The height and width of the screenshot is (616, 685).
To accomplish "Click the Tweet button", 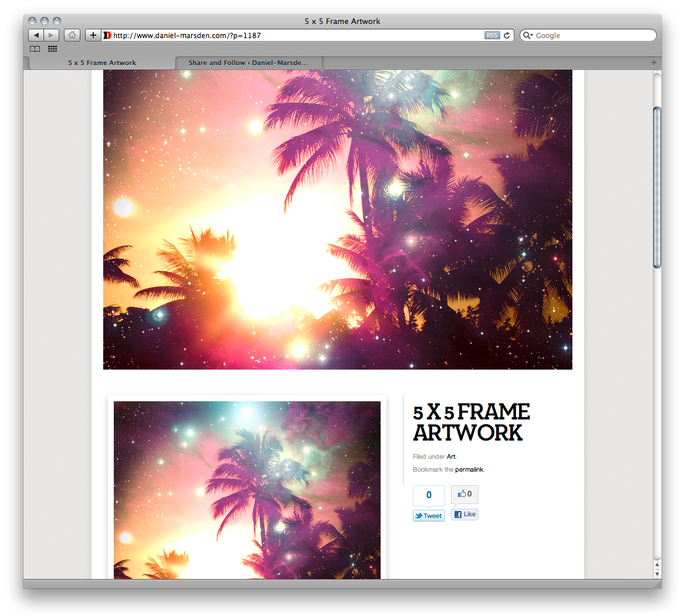I will [429, 516].
